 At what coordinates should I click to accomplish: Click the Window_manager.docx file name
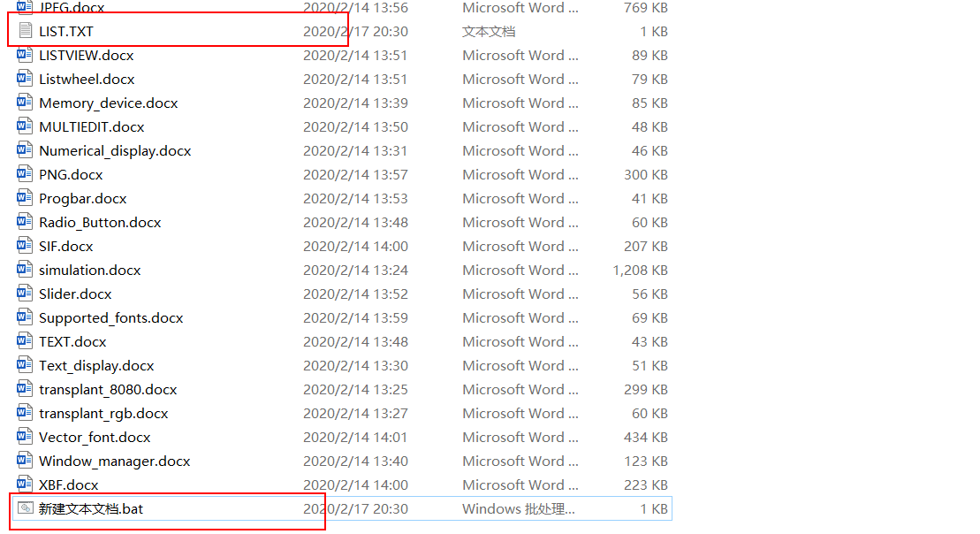tap(114, 461)
